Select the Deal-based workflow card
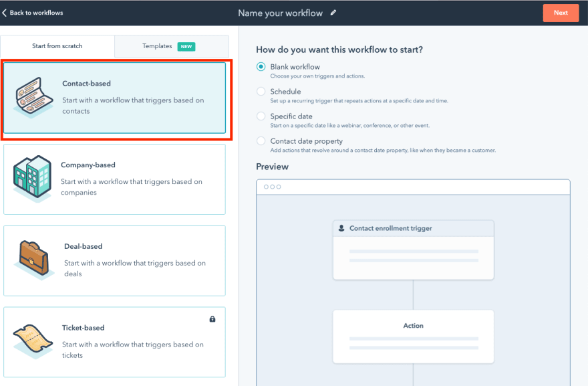This screenshot has height=386, width=588. pos(114,261)
